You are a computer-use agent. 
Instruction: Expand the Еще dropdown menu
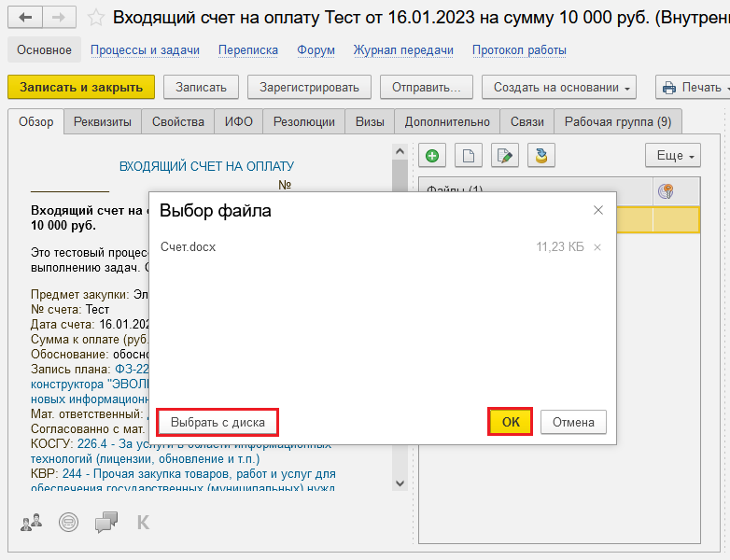coord(672,156)
